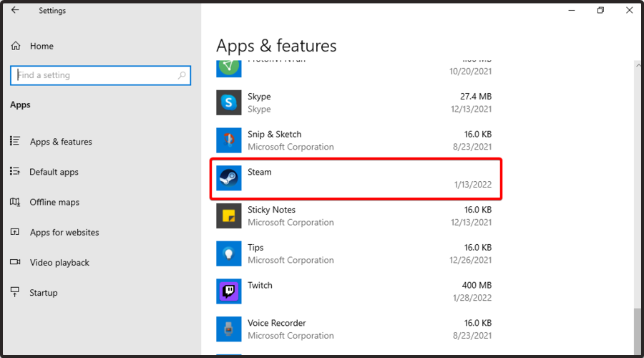Image resolution: width=644 pixels, height=358 pixels.
Task: Select the Steam app icon
Action: 229,178
